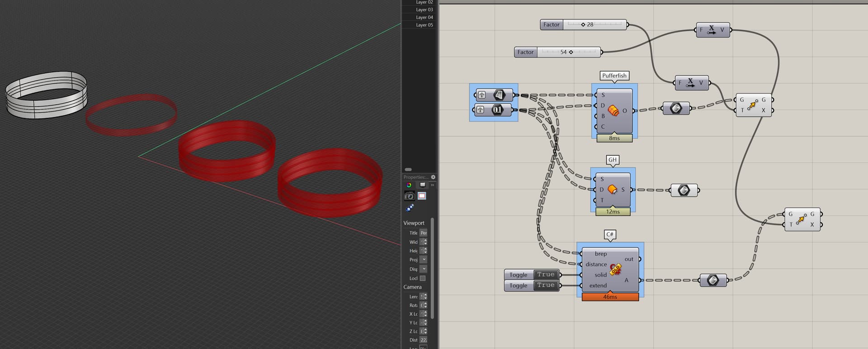Click the camera view properties icon
This screenshot has width=868, height=349.
409,196
